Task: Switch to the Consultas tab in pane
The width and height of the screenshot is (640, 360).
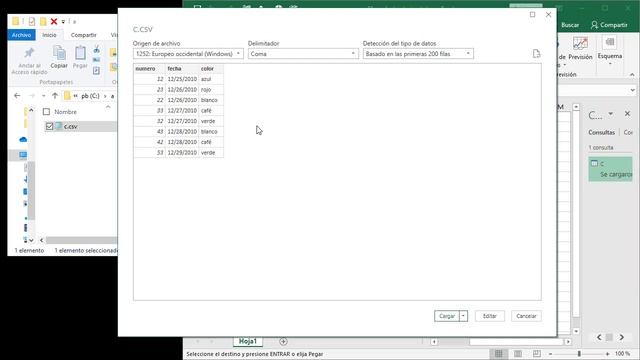Action: click(x=601, y=132)
